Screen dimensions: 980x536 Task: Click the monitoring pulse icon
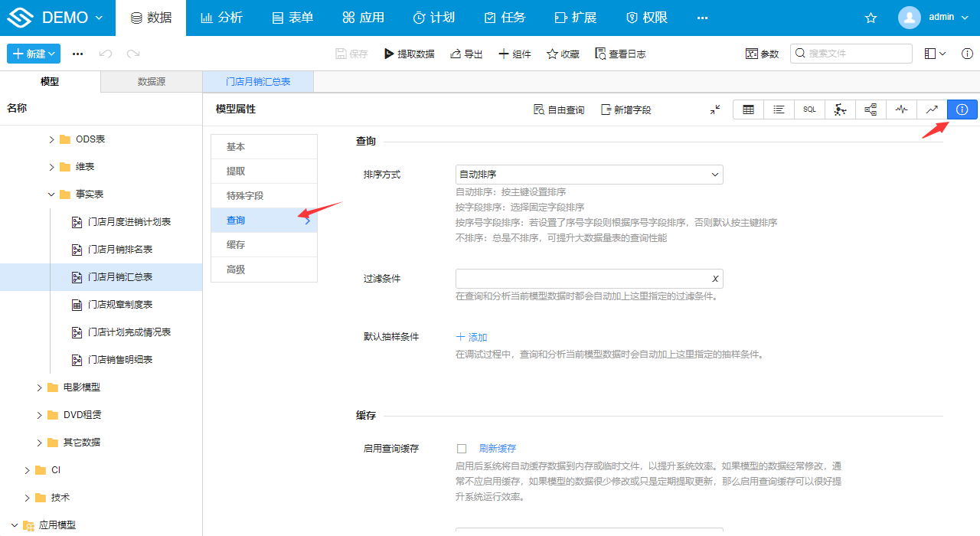click(901, 109)
